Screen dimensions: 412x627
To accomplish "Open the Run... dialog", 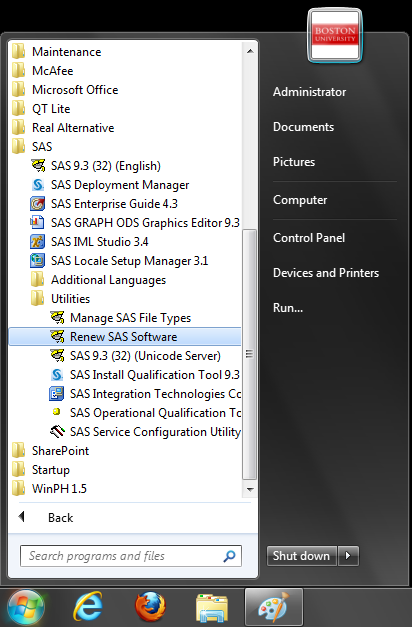I will pos(288,308).
